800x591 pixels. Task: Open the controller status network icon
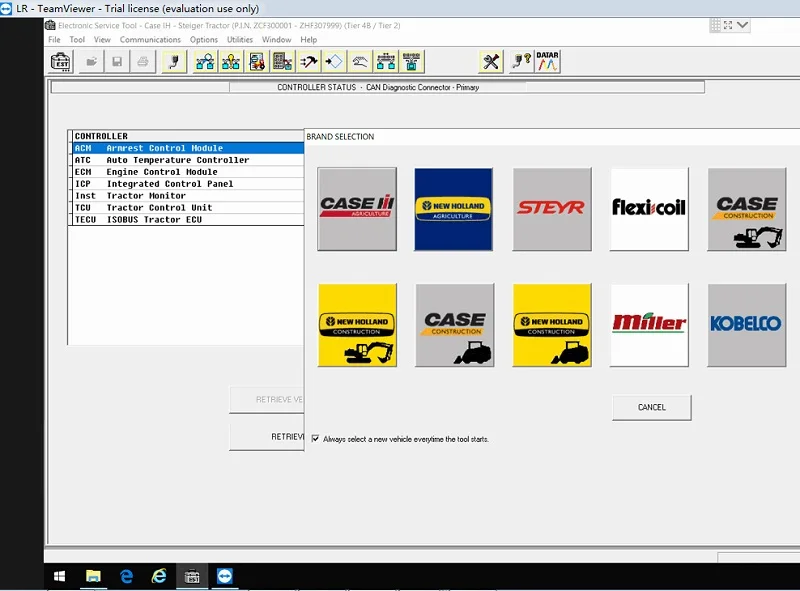[x=205, y=62]
